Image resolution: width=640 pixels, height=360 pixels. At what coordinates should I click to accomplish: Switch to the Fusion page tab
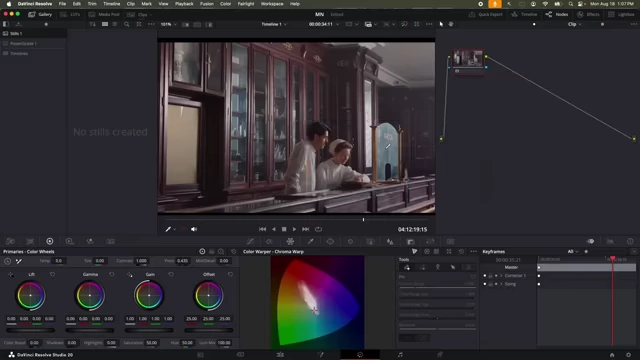click(320, 355)
